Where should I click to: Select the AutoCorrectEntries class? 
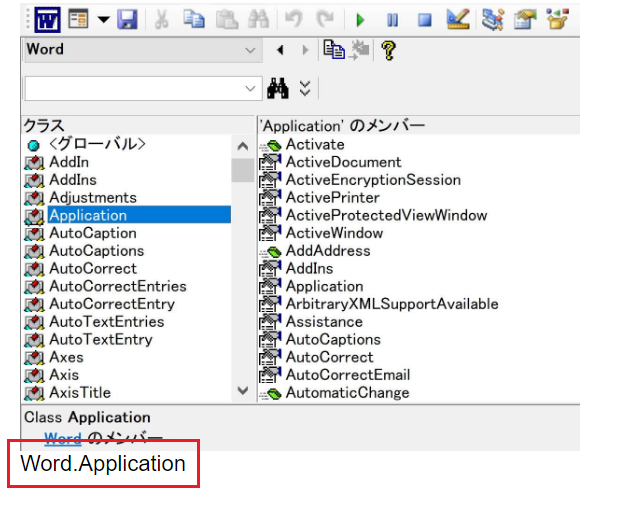pyautogui.click(x=118, y=287)
